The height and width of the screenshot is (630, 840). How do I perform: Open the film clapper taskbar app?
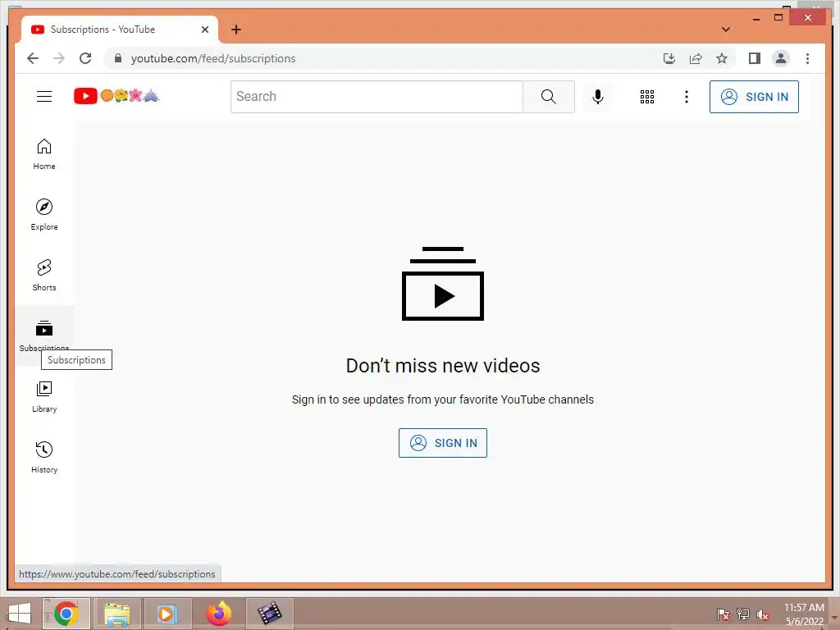269,614
